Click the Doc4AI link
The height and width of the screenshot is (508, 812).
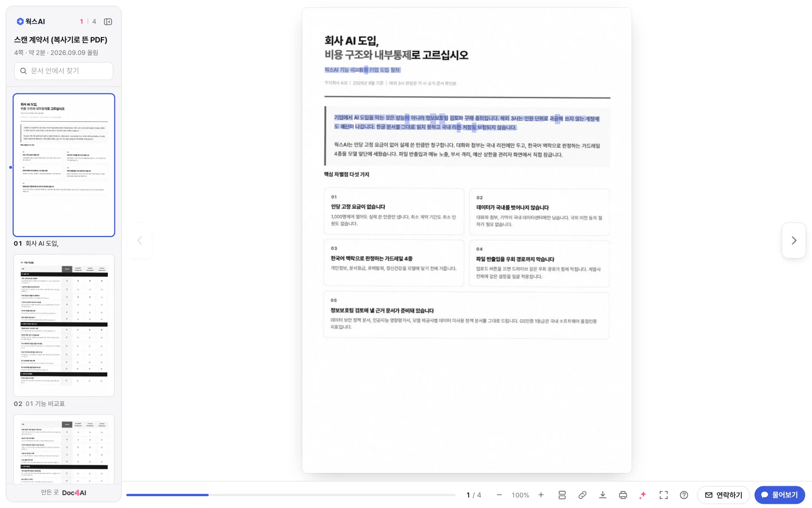(74, 493)
